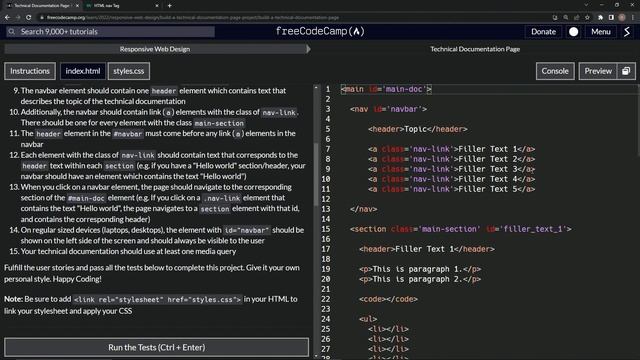Close the HTML nav Tag browser tab
This screenshot has height=360, width=640.
click(157, 6)
